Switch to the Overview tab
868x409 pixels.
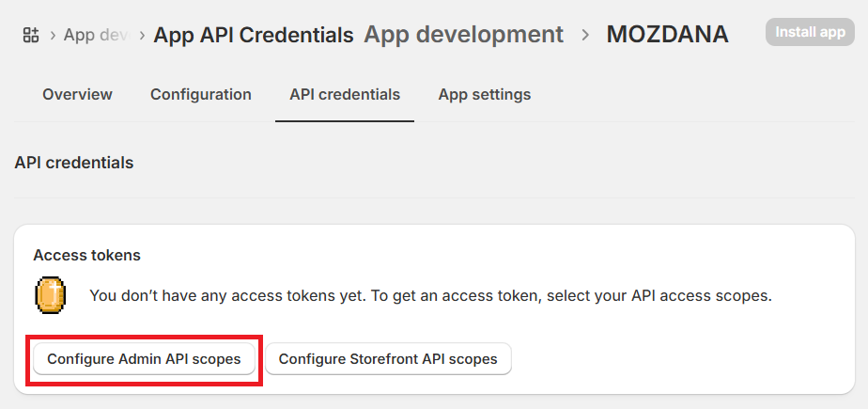(x=77, y=94)
